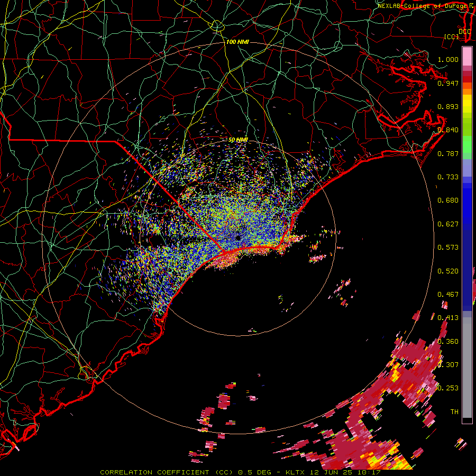The height and width of the screenshot is (476, 476).
Task: Click the 0.307 scale value
Action: click(448, 365)
